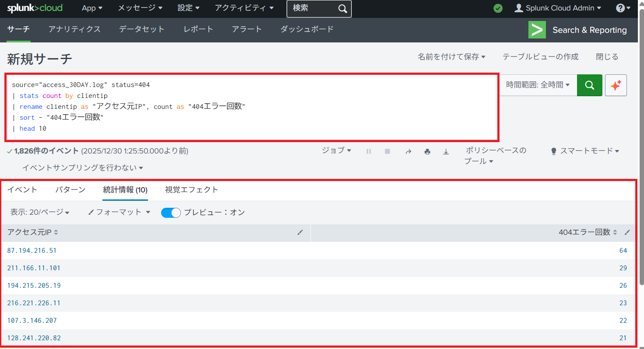Open the AI assistant sparkle icon
This screenshot has width=644, height=349.
(616, 85)
